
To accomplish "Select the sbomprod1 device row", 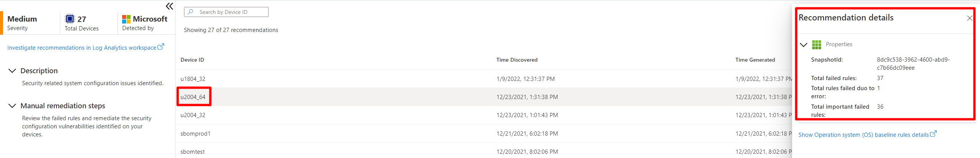I will 484,134.
